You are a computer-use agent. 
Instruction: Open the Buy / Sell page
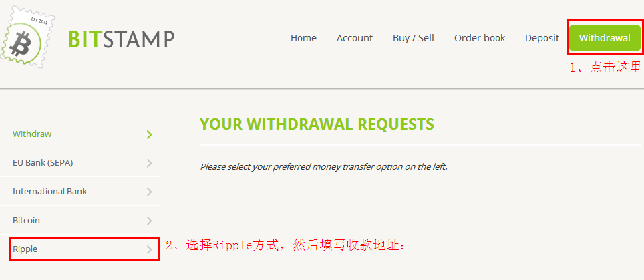[x=413, y=38]
